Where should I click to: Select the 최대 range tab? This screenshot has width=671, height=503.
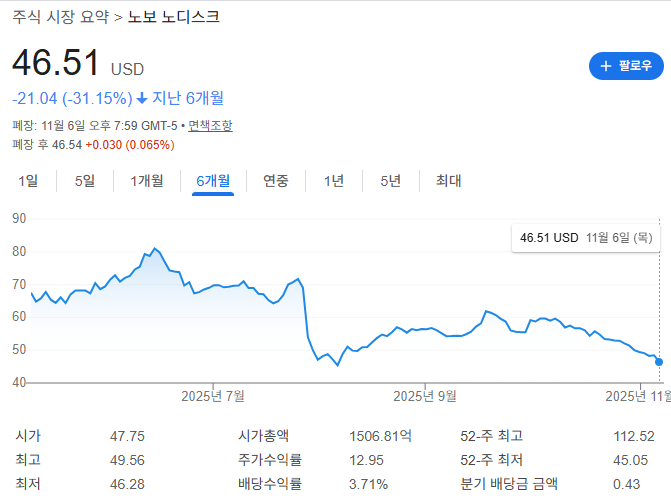point(449,181)
